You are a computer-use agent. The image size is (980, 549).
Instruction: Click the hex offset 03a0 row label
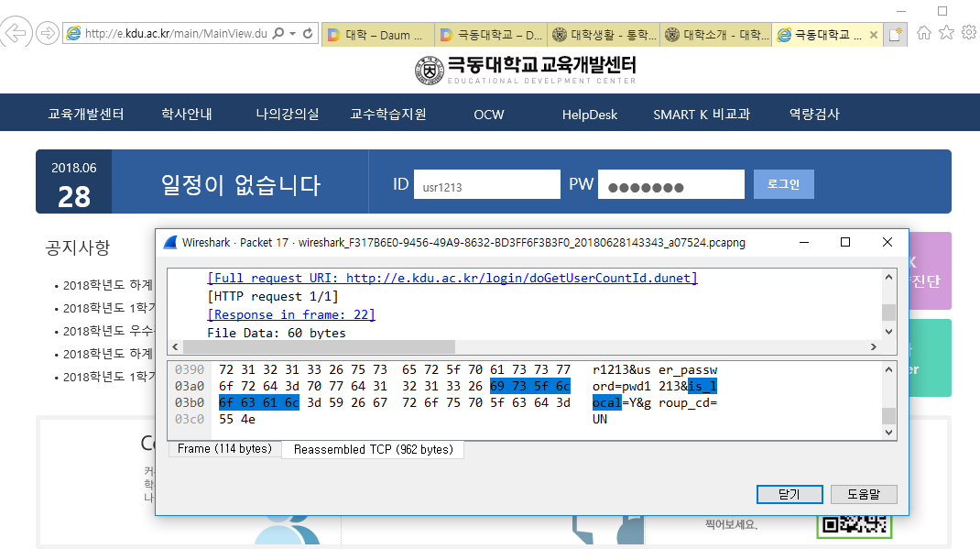point(190,386)
